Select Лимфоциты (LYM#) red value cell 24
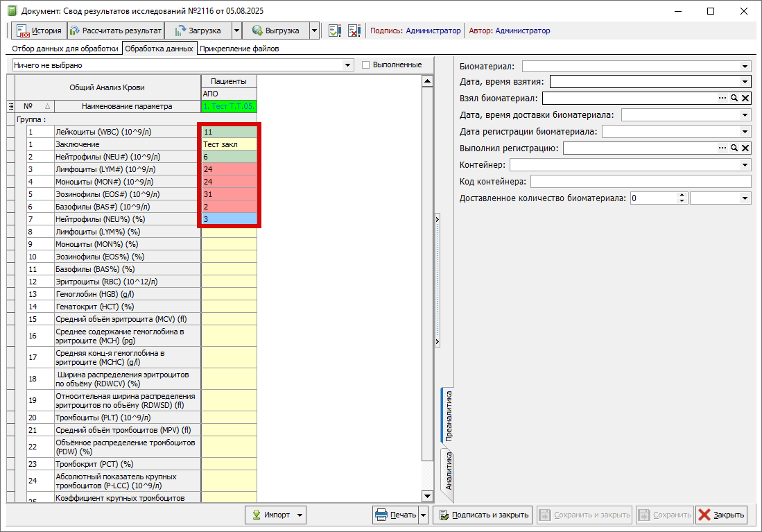 pyautogui.click(x=229, y=169)
